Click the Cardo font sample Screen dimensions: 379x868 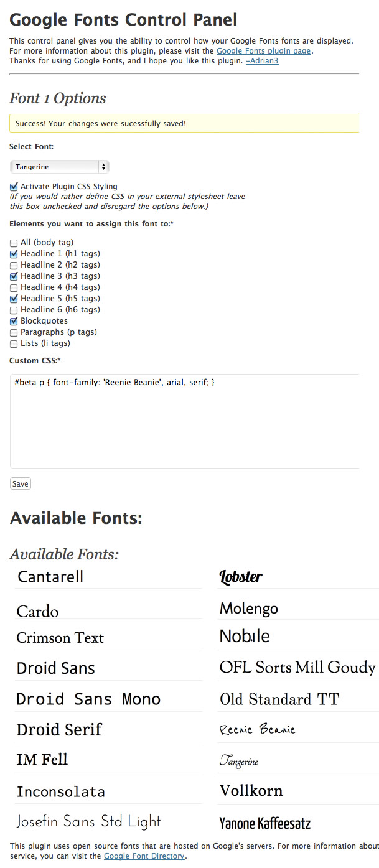click(37, 611)
